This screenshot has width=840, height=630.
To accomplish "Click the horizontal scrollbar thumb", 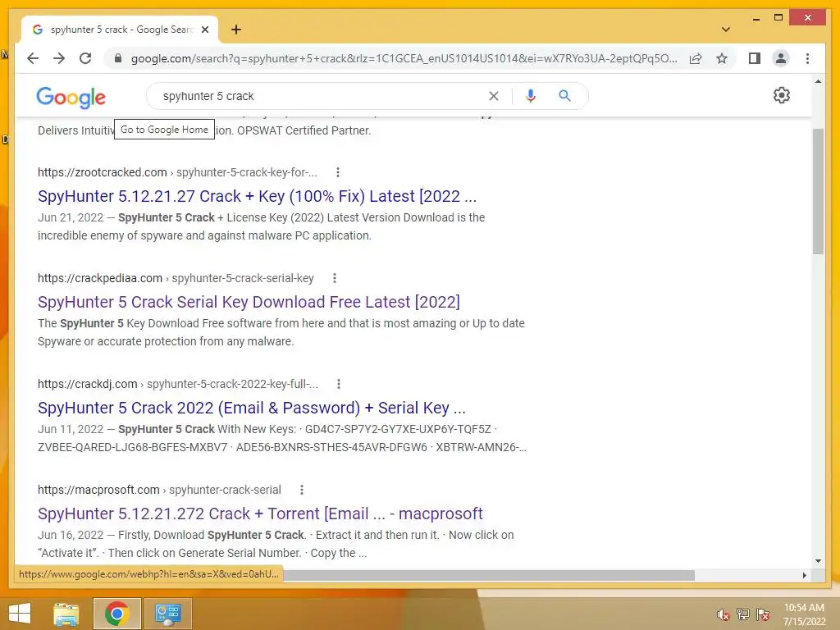I will click(x=489, y=575).
